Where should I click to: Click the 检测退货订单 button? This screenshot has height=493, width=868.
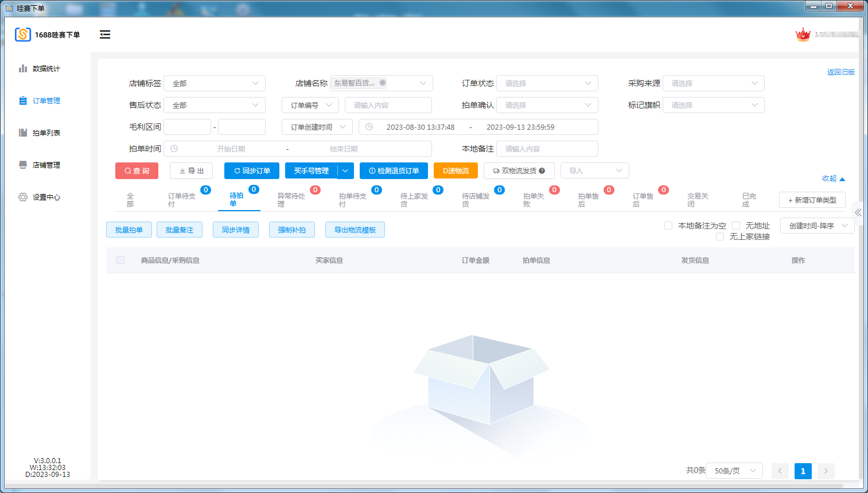(394, 170)
